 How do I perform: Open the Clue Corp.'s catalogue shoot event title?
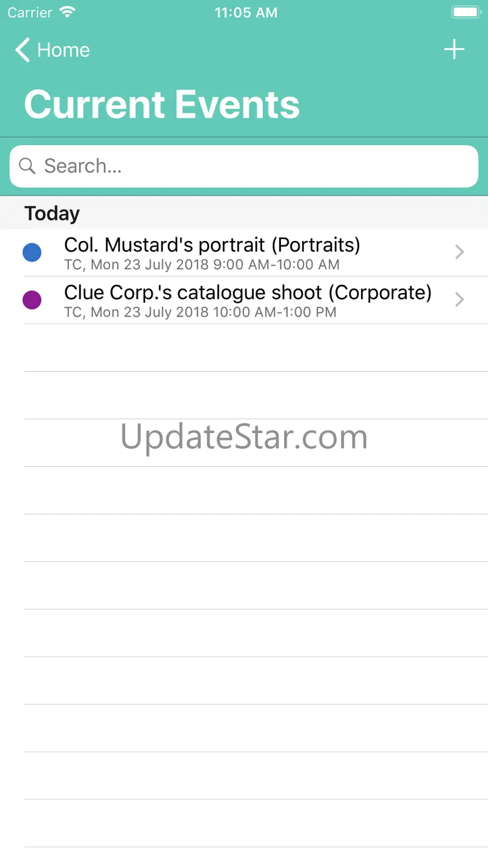coord(248,292)
